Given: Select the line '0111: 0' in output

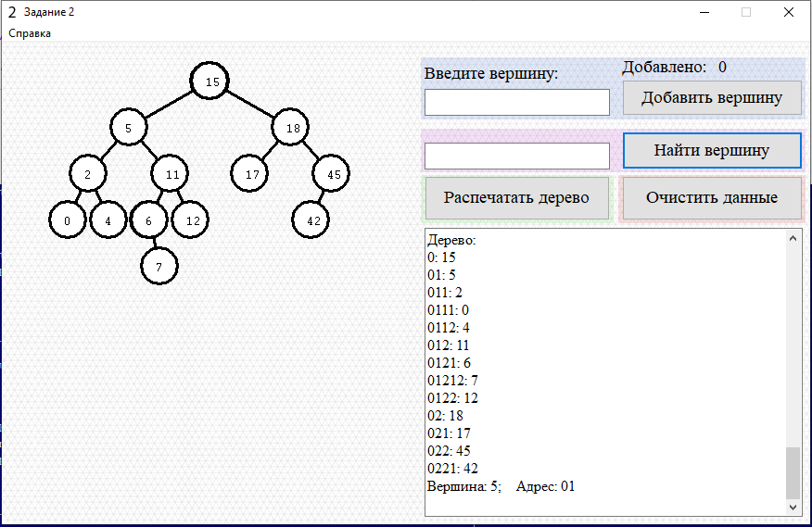Looking at the screenshot, I should [x=449, y=310].
